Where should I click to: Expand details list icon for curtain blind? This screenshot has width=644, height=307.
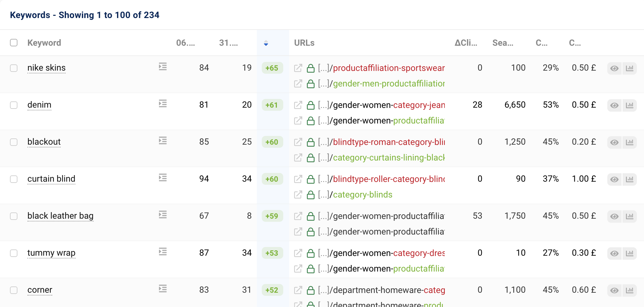(x=163, y=178)
